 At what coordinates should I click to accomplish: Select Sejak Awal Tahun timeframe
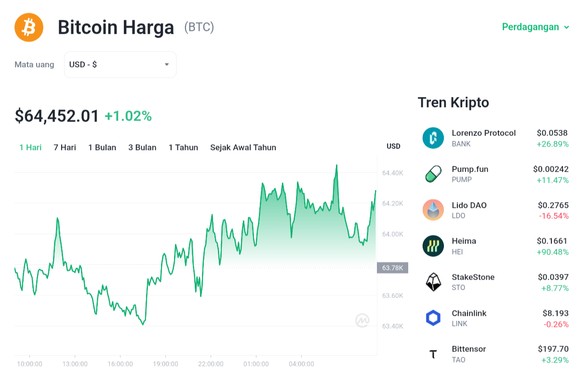tap(243, 148)
